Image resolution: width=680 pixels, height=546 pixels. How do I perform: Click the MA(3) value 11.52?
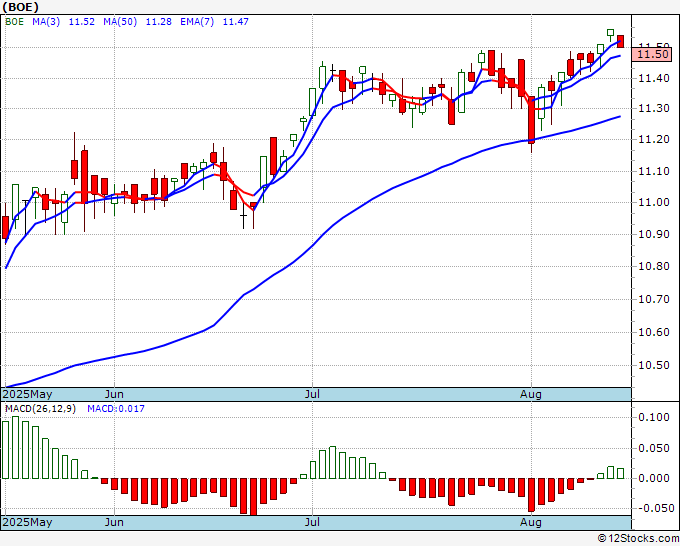pos(82,22)
